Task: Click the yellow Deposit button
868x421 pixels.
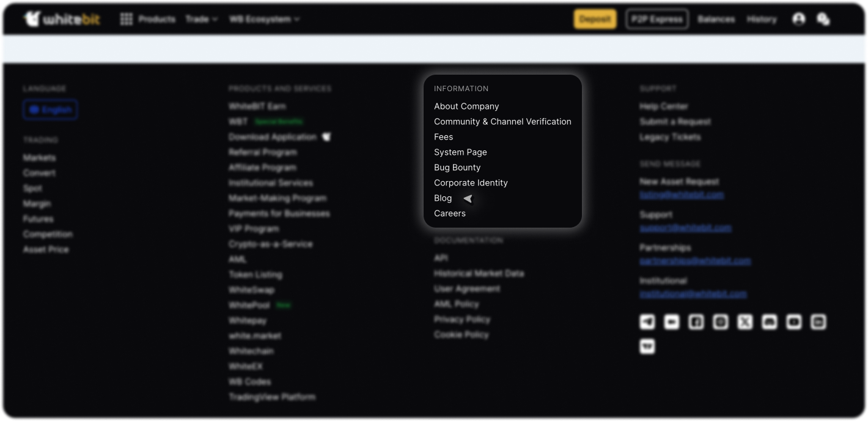Action: 595,19
